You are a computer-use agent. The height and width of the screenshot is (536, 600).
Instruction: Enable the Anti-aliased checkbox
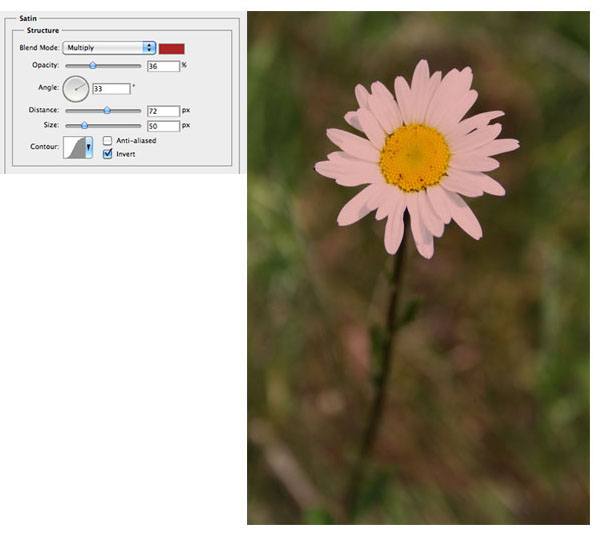pos(108,141)
